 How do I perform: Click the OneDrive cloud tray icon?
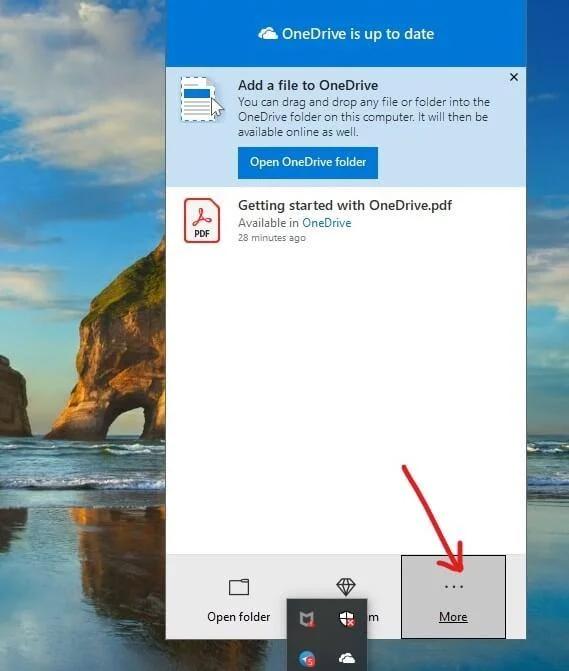coord(347,658)
